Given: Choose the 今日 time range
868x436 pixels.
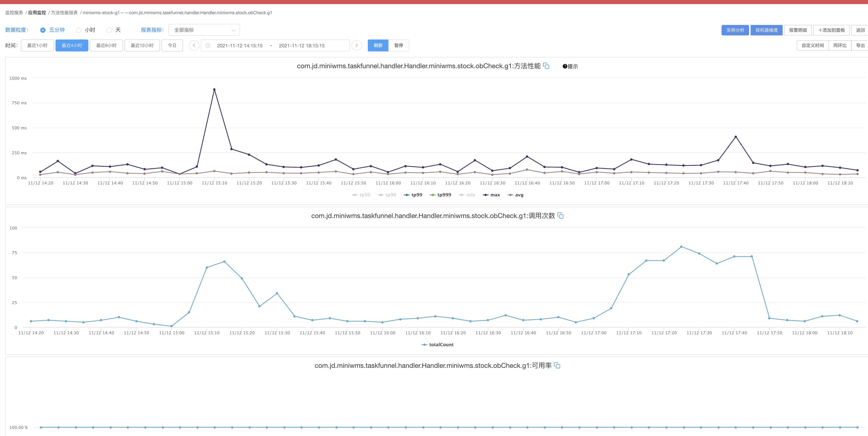Looking at the screenshot, I should tap(172, 45).
